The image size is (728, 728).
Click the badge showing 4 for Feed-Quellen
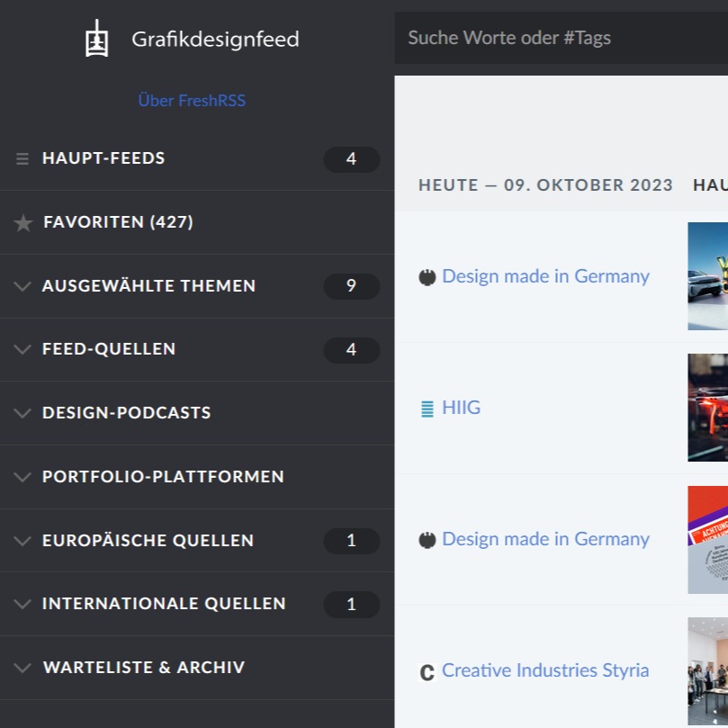tap(352, 350)
